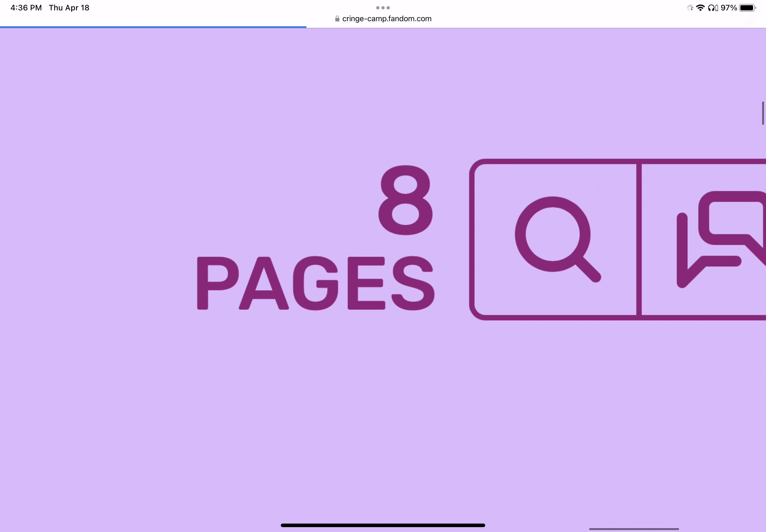
Task: Tap the cringe-camp.fandom.com address bar
Action: 387,19
